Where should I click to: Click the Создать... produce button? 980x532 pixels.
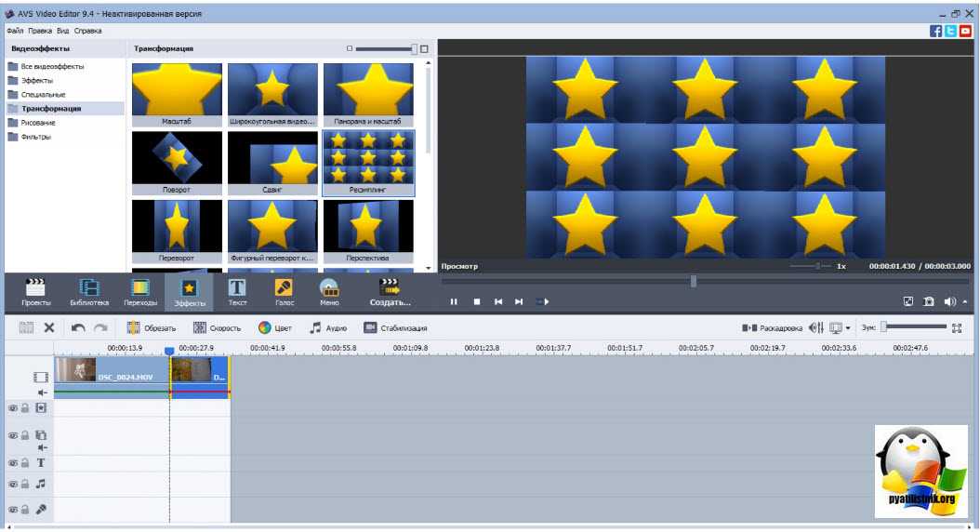390,291
